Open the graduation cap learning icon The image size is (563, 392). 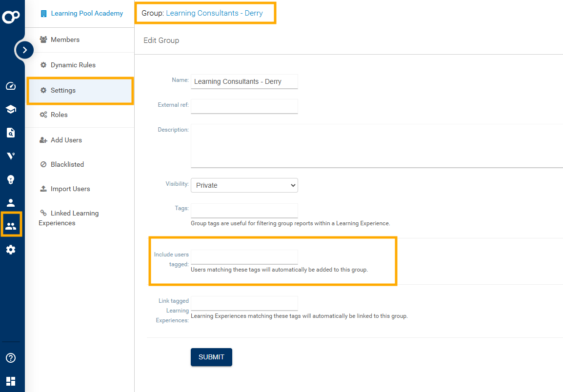(x=11, y=109)
